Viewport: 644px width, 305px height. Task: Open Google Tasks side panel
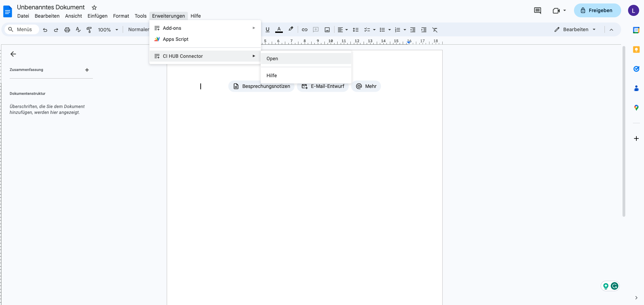pyautogui.click(x=636, y=69)
